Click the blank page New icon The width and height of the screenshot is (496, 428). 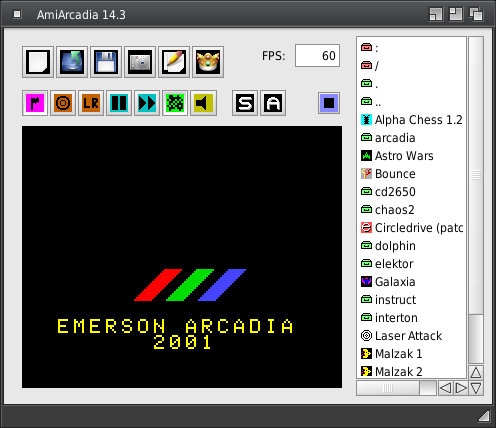coord(38,62)
